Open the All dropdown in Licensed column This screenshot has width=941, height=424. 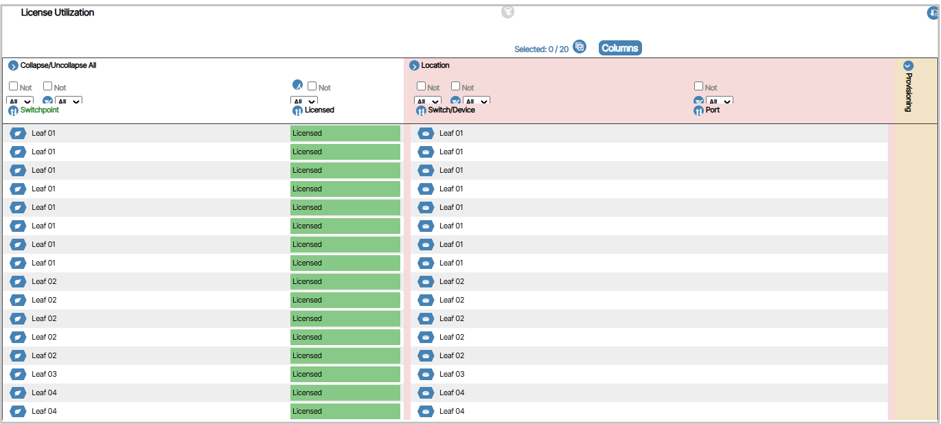304,101
